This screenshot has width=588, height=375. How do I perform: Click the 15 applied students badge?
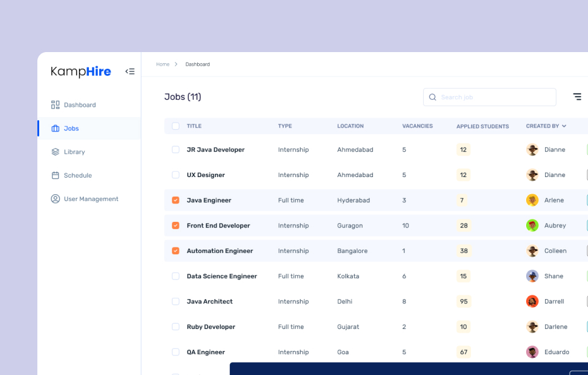[x=464, y=276]
